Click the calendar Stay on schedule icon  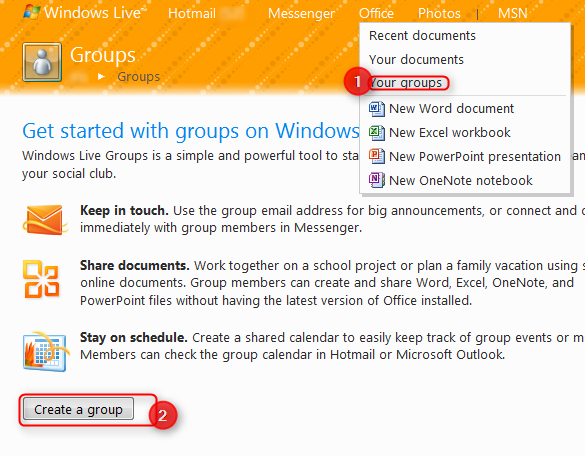point(46,352)
